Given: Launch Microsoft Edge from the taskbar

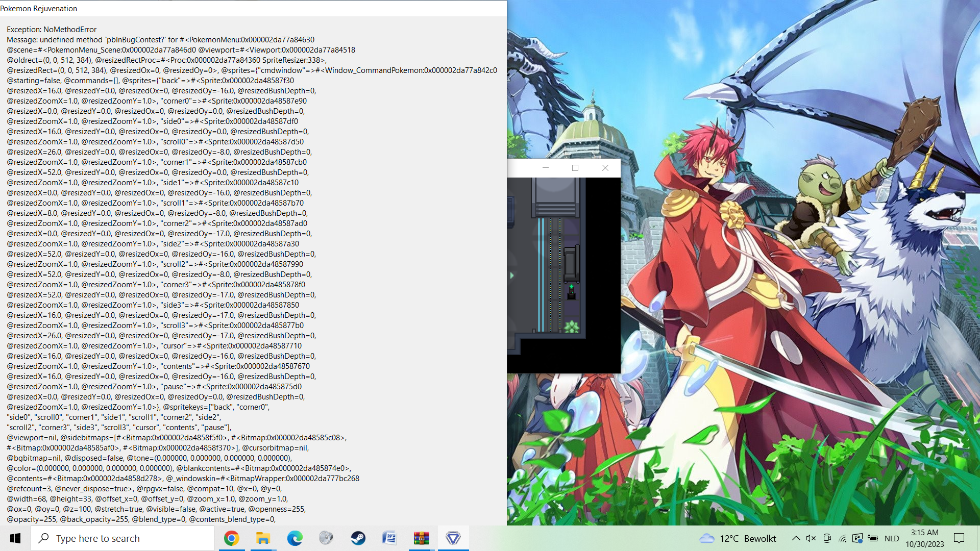Looking at the screenshot, I should [295, 538].
